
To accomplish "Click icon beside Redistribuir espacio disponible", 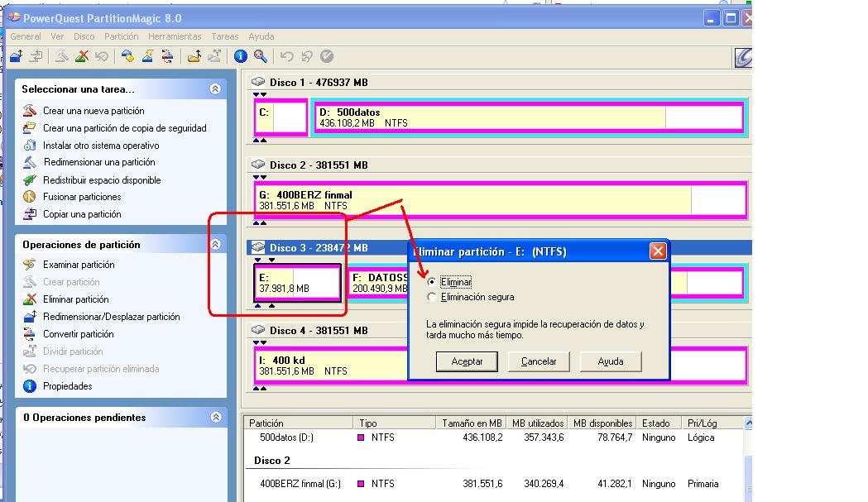I will [x=30, y=180].
